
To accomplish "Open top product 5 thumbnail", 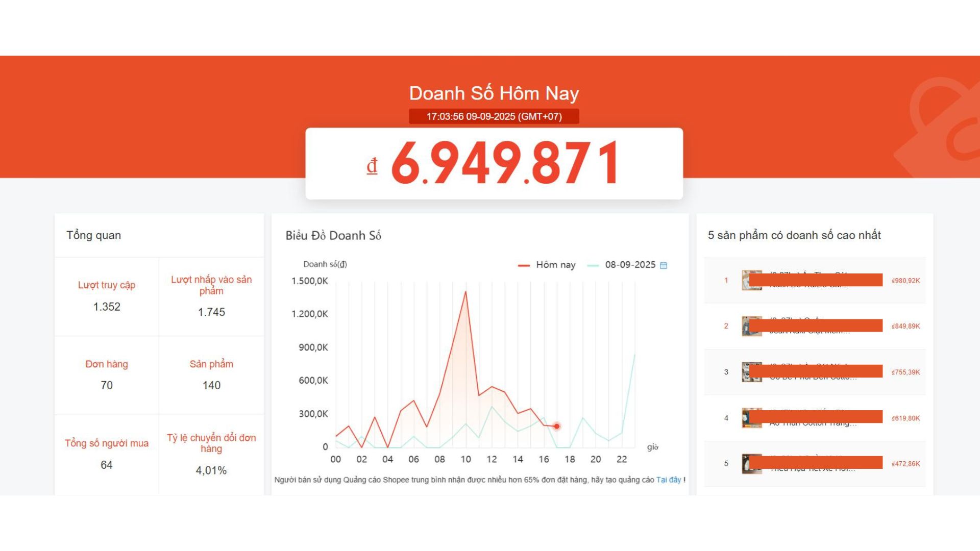I will click(746, 464).
